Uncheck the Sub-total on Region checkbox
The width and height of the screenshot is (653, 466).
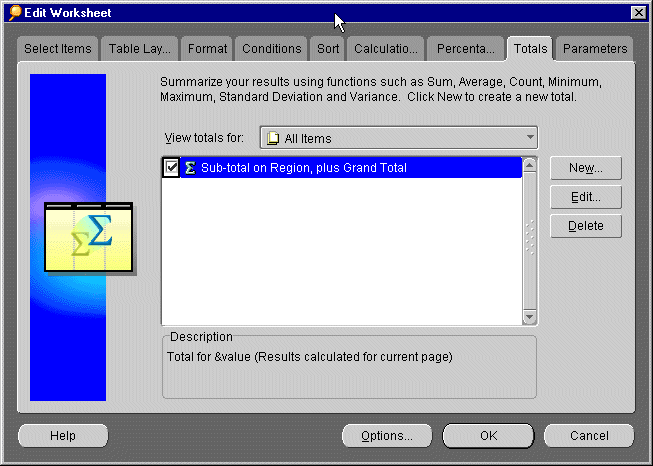171,168
